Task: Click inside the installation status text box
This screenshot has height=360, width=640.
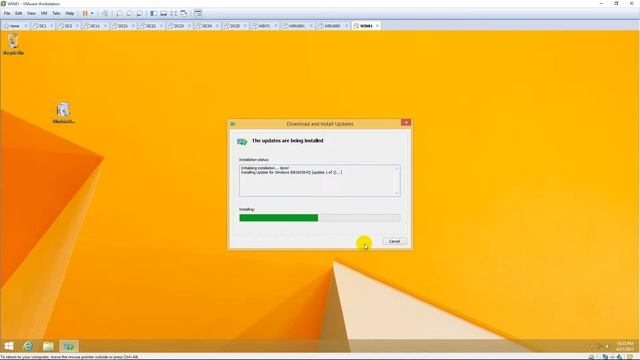Action: (x=320, y=180)
